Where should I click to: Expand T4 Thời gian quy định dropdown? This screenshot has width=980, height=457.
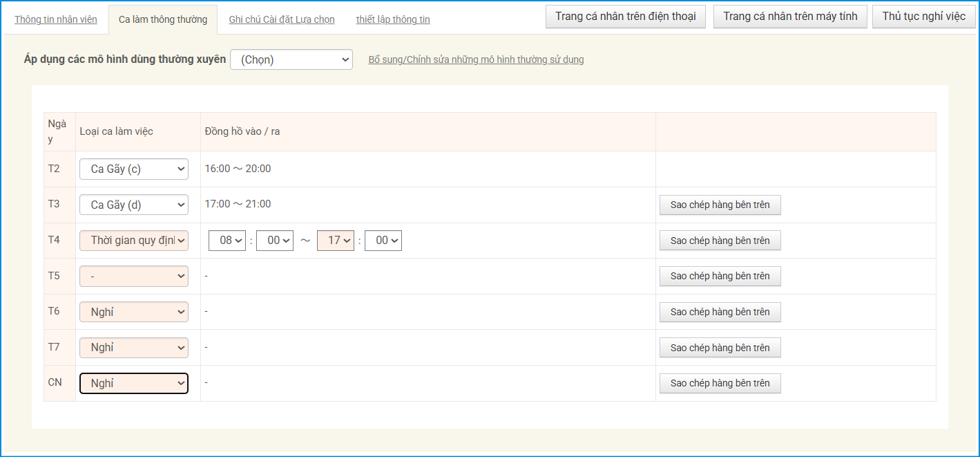[134, 241]
